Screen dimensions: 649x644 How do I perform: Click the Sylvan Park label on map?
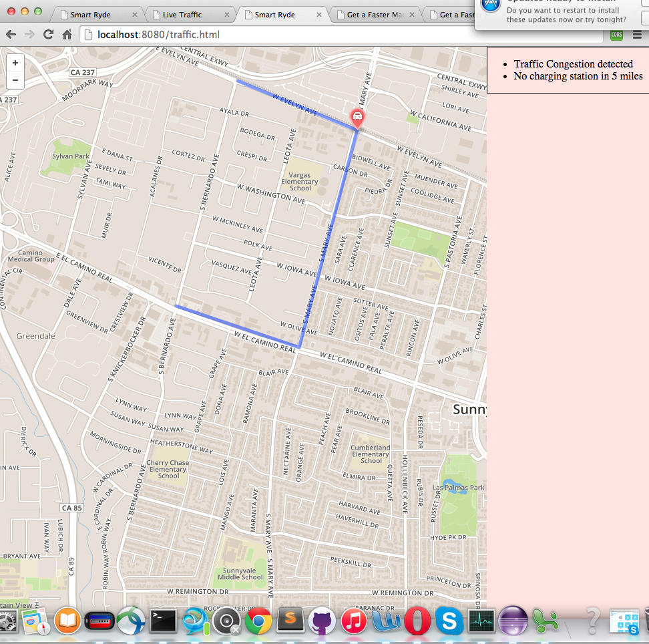[70, 156]
